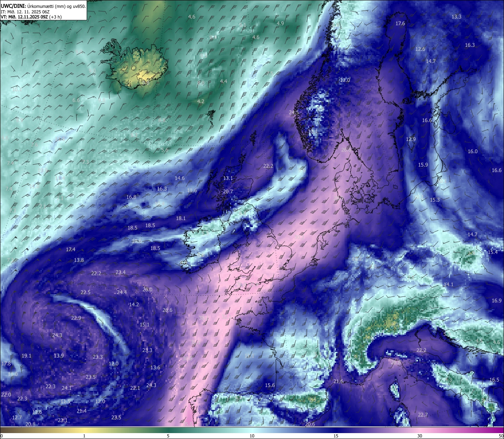Select the VT valid time line 09Z (+3 h)
504x439 pixels.
31,17
